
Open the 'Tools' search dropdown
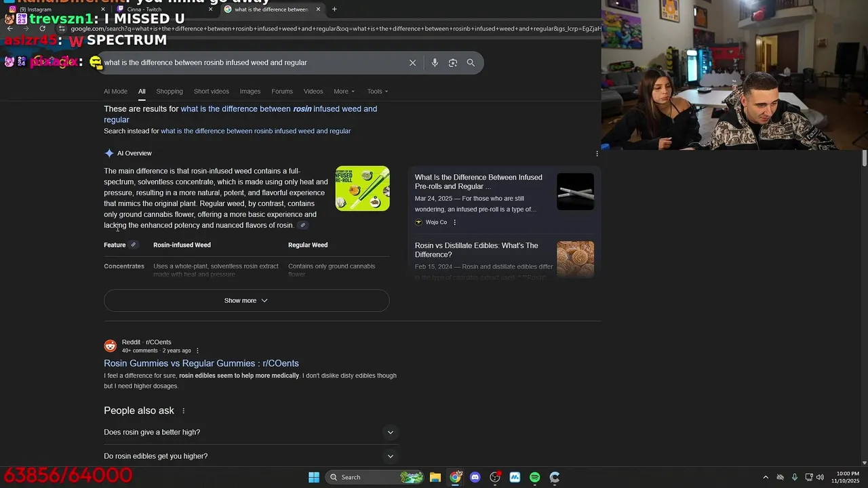tap(378, 91)
